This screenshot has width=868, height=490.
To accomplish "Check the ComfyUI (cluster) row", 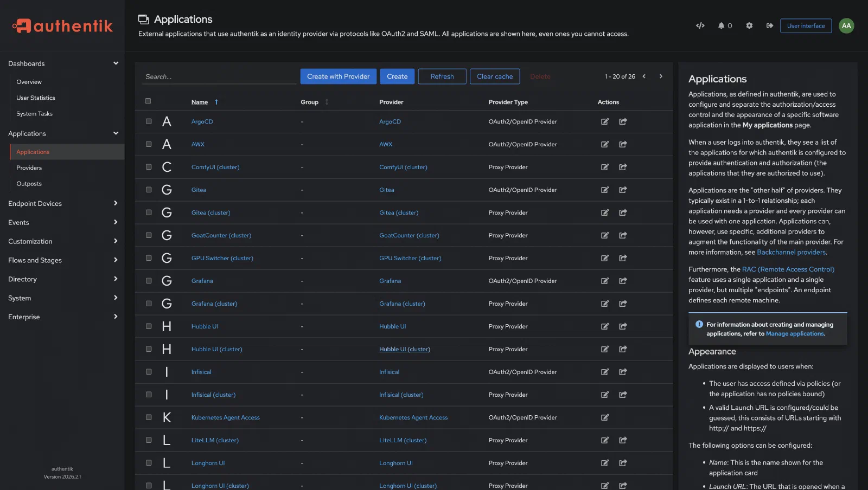I will 149,167.
